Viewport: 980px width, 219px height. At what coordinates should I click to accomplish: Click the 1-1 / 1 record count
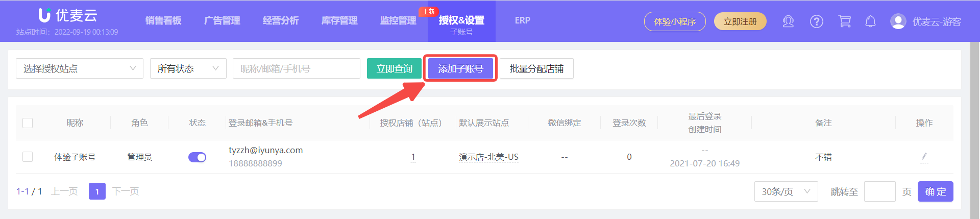(29, 191)
